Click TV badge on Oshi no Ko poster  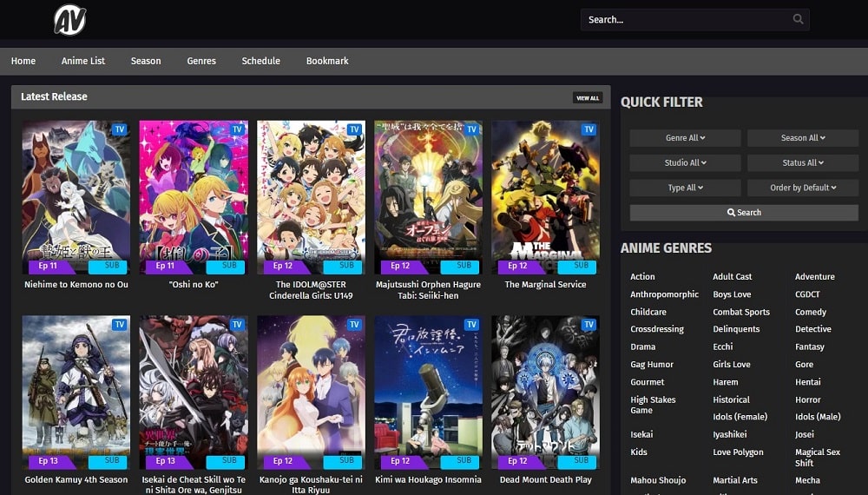point(237,129)
